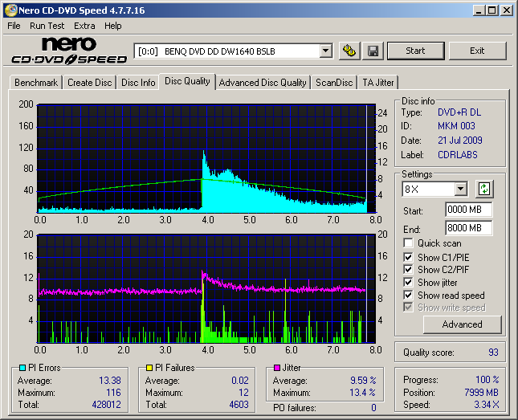Click the cyan PI Errors legend square

pos(22,368)
